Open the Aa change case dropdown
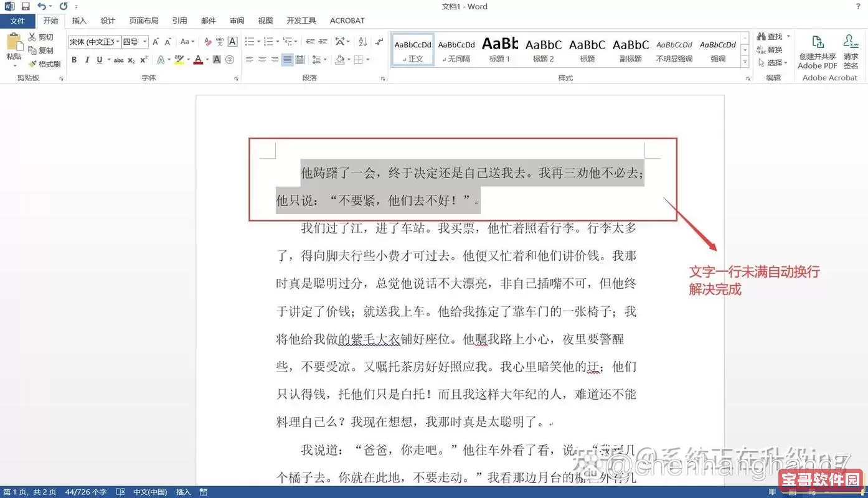 pyautogui.click(x=187, y=42)
